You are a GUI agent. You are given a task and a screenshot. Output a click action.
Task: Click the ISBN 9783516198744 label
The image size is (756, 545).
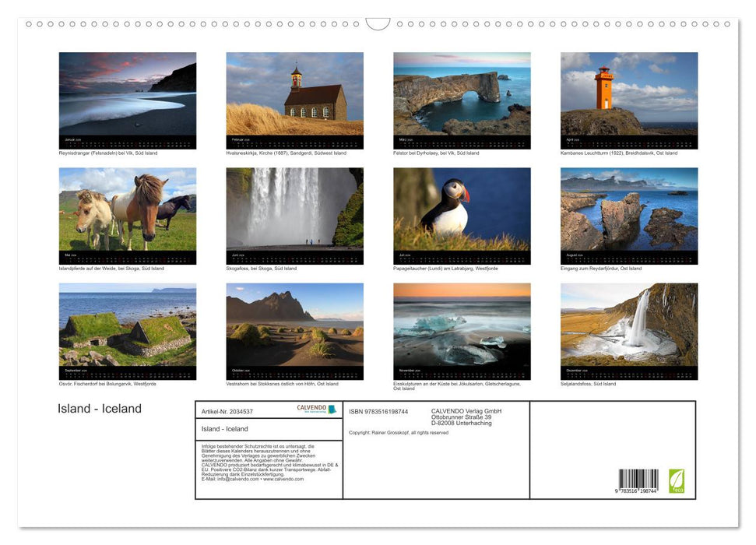click(x=378, y=411)
